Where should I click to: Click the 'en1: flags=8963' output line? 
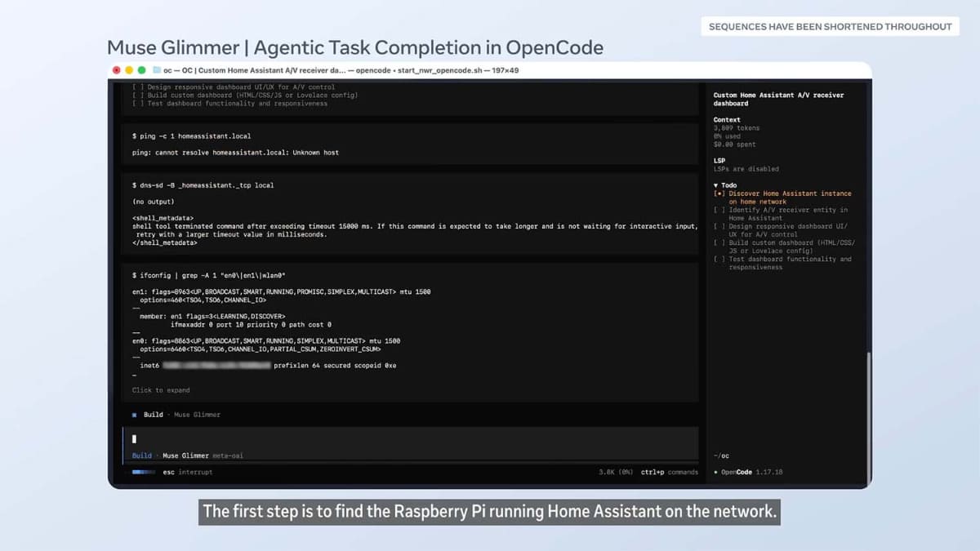(x=281, y=291)
